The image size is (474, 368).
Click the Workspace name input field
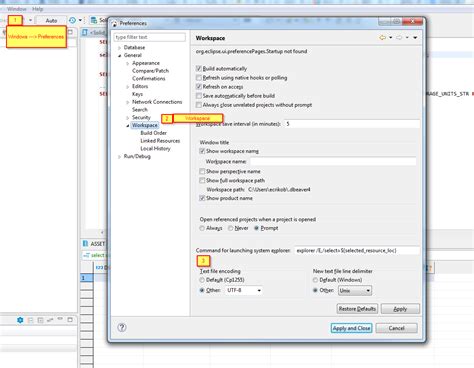pos(333,161)
